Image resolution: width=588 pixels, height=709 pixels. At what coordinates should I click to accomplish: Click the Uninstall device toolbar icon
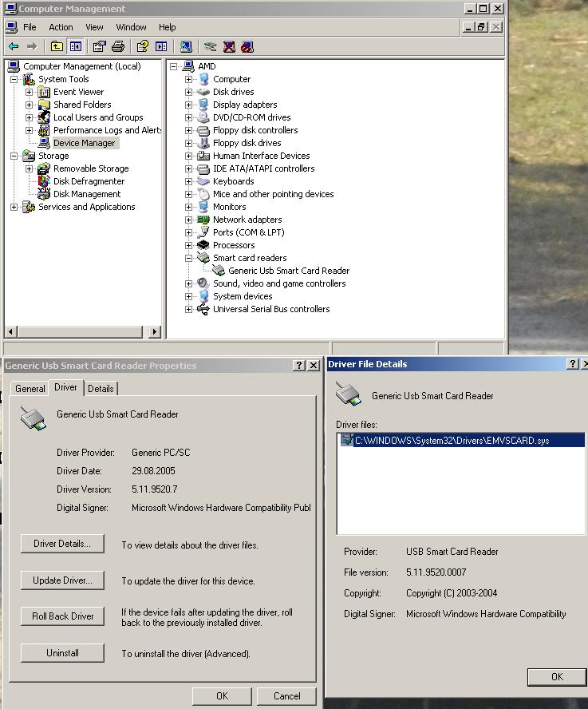pyautogui.click(x=229, y=46)
